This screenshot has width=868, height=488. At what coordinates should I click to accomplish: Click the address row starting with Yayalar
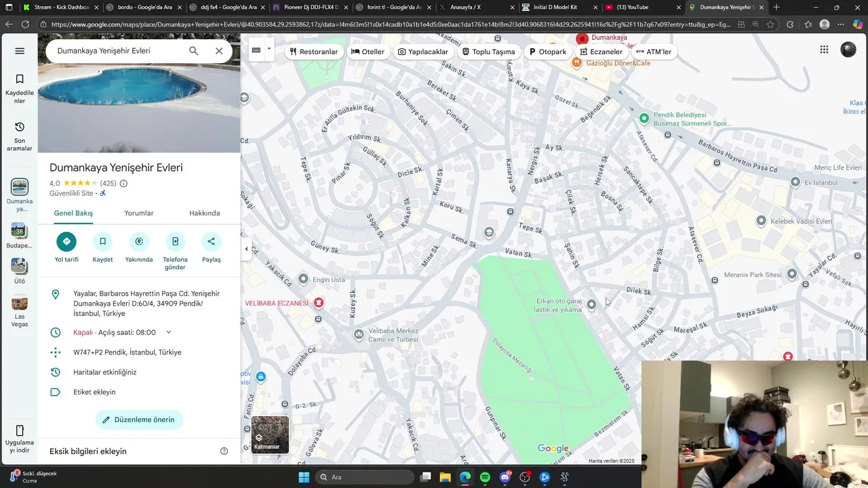[139, 304]
